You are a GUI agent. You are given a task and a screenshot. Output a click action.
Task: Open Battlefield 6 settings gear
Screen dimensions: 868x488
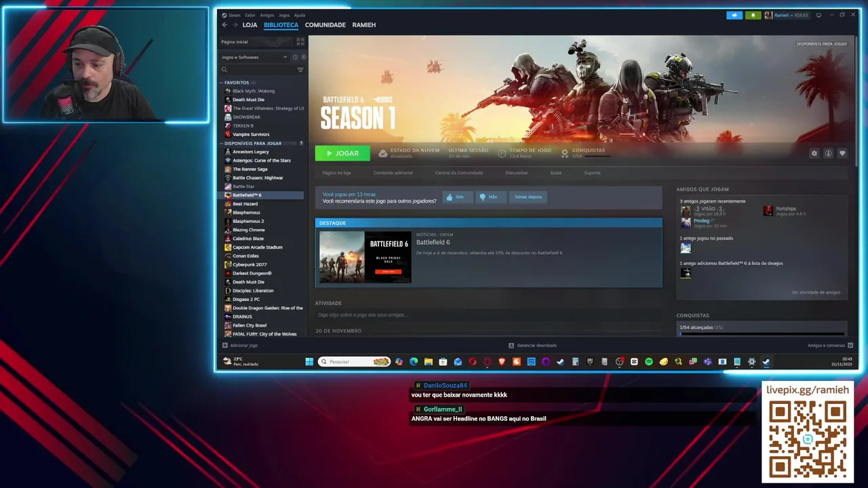tap(814, 153)
